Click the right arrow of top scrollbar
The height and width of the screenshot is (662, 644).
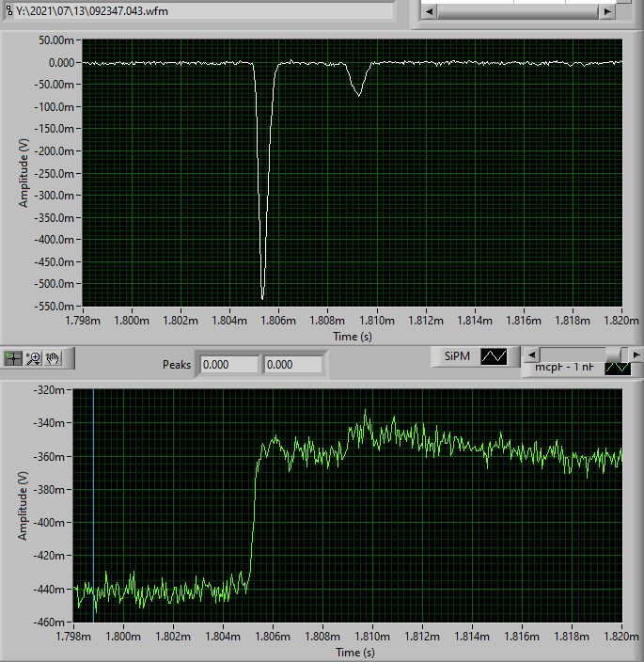607,11
